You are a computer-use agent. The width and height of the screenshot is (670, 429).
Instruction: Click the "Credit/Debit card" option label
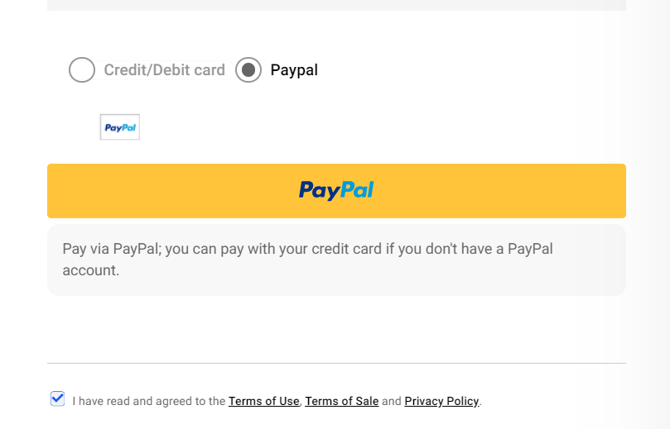(164, 70)
